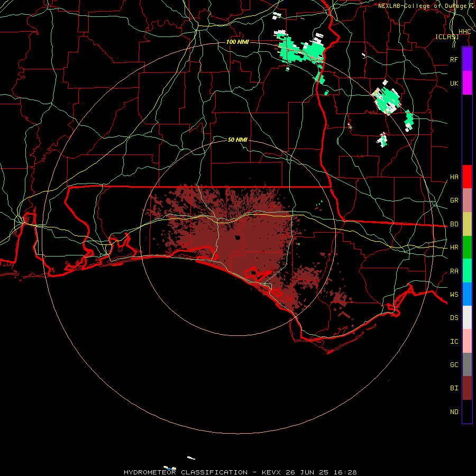
Task: Click the BD legend label
Action: [x=454, y=224]
